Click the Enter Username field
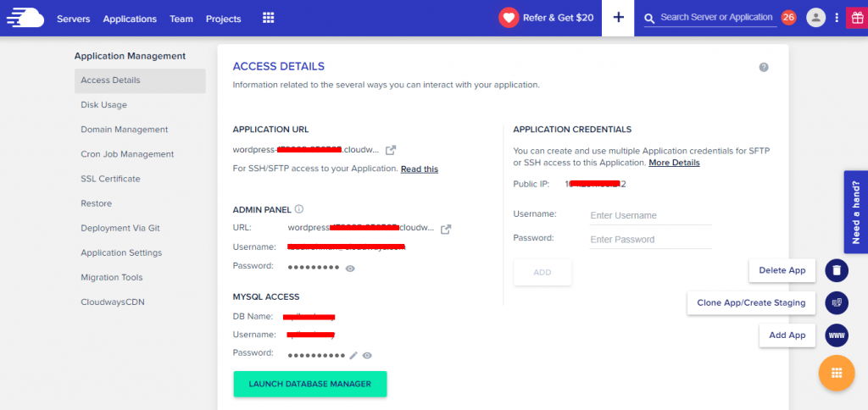The image size is (868, 410). [650, 215]
